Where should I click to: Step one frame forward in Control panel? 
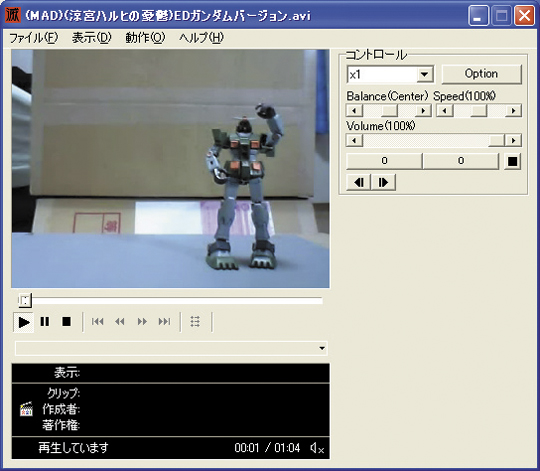point(383,182)
